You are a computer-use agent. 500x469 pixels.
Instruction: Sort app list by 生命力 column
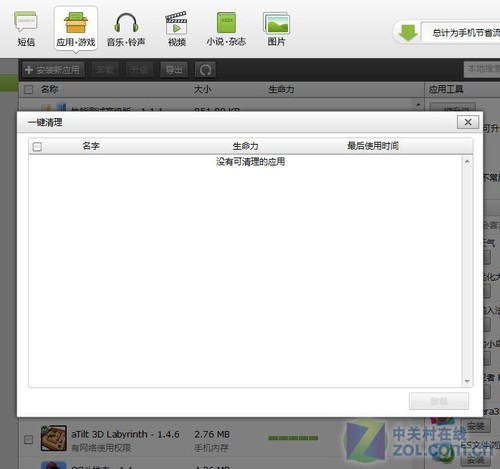point(281,89)
